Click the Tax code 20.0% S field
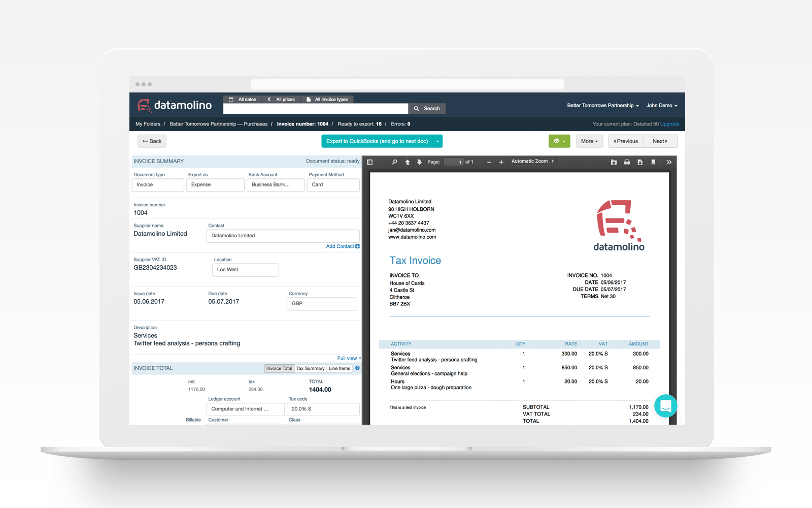This screenshot has width=812, height=508. [323, 409]
